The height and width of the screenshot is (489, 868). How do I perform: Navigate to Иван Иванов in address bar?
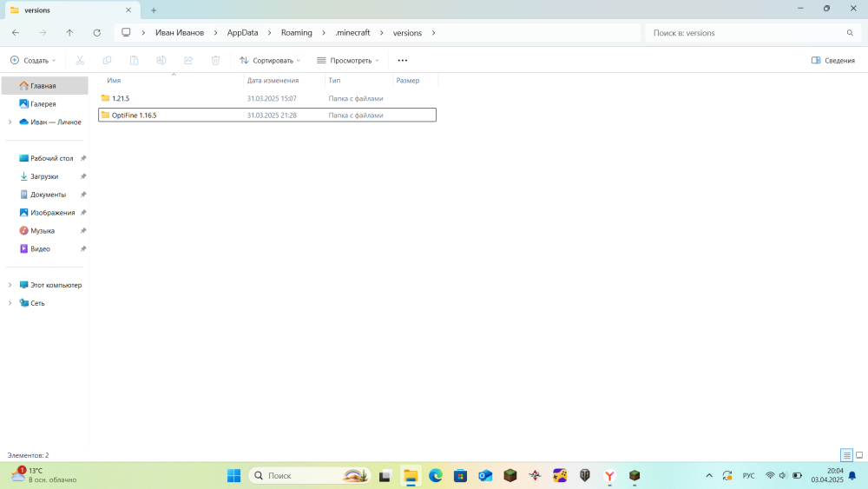[180, 33]
